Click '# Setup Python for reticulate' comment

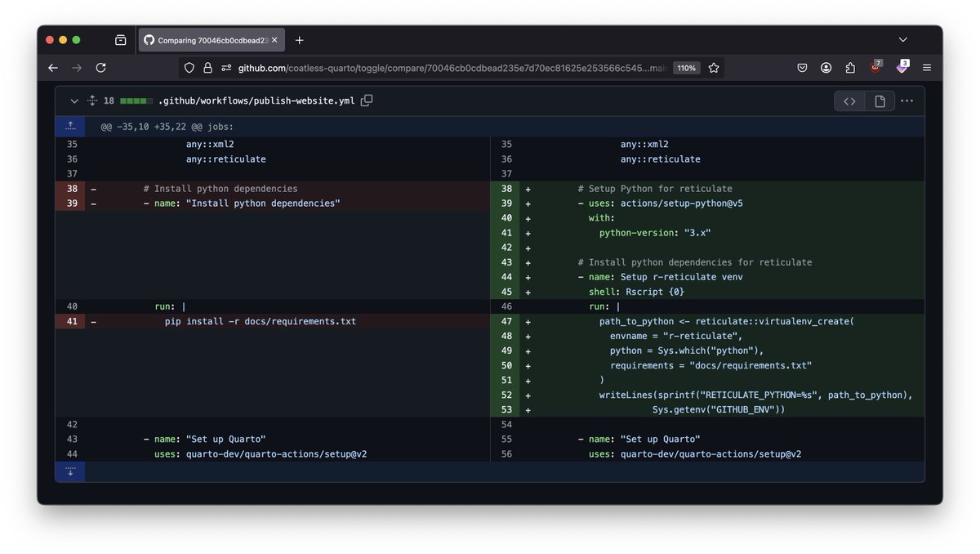pos(655,189)
